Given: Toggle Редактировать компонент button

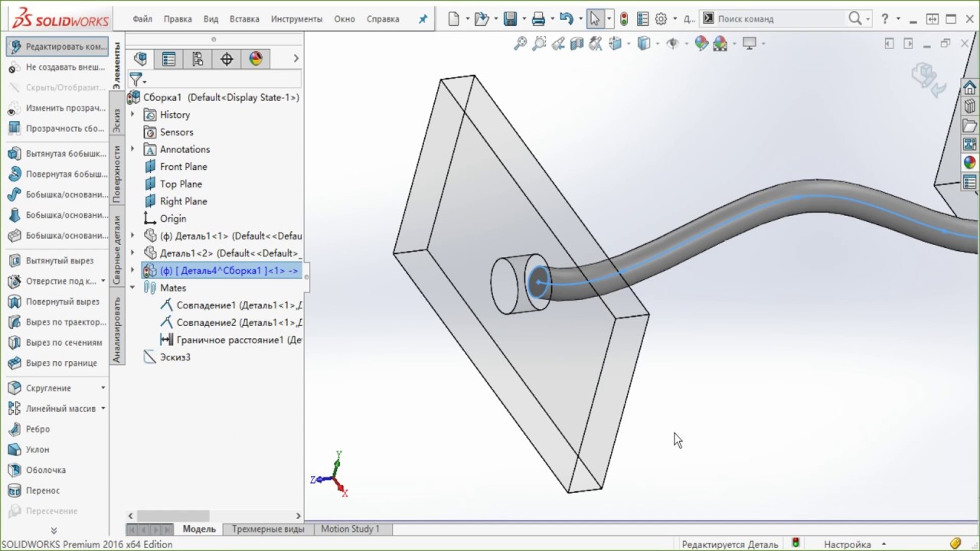Looking at the screenshot, I should point(57,47).
